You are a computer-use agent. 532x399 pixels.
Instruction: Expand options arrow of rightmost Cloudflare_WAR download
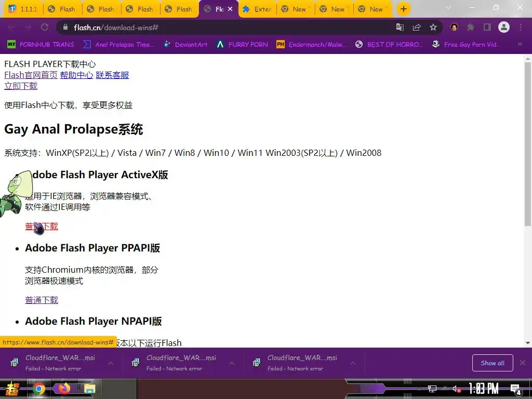353,363
